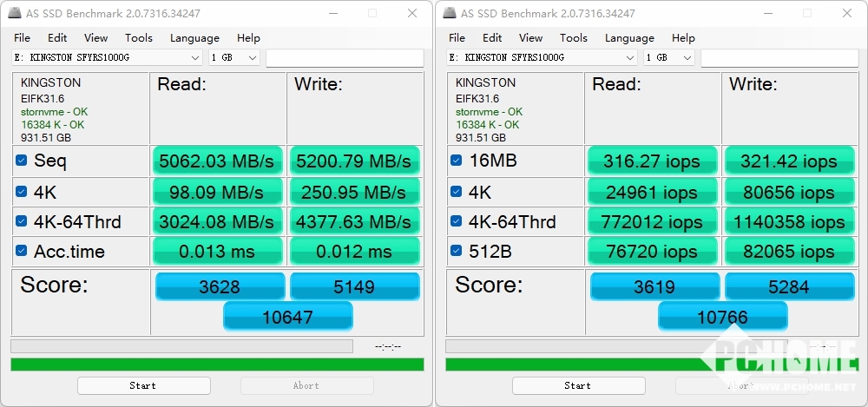
Task: Select 4K read result 98.09 MB/s
Action: (217, 192)
